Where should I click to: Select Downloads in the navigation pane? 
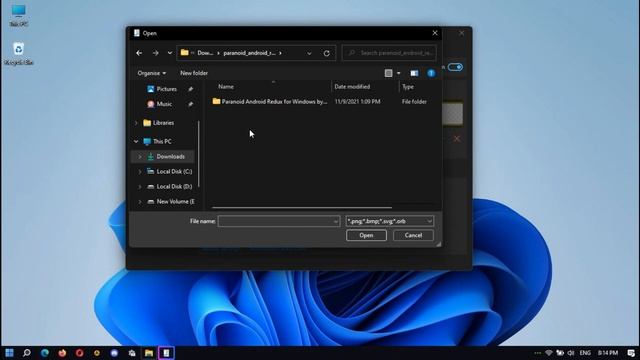click(170, 157)
